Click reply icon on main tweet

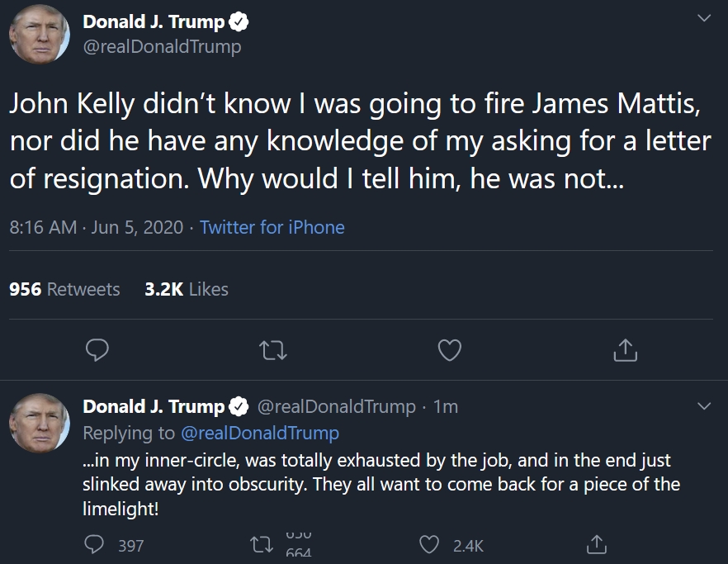pyautogui.click(x=97, y=351)
